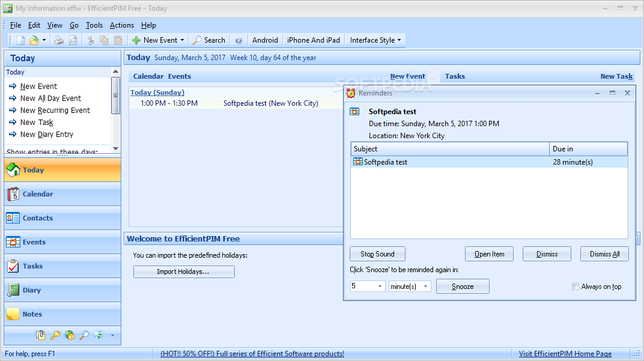Click the key icon in sidebar bottom strip
This screenshot has height=361, width=644.
click(x=55, y=336)
